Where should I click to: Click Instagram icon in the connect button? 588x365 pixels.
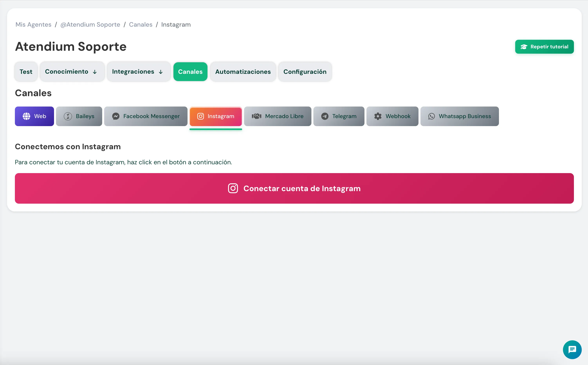coord(233,188)
